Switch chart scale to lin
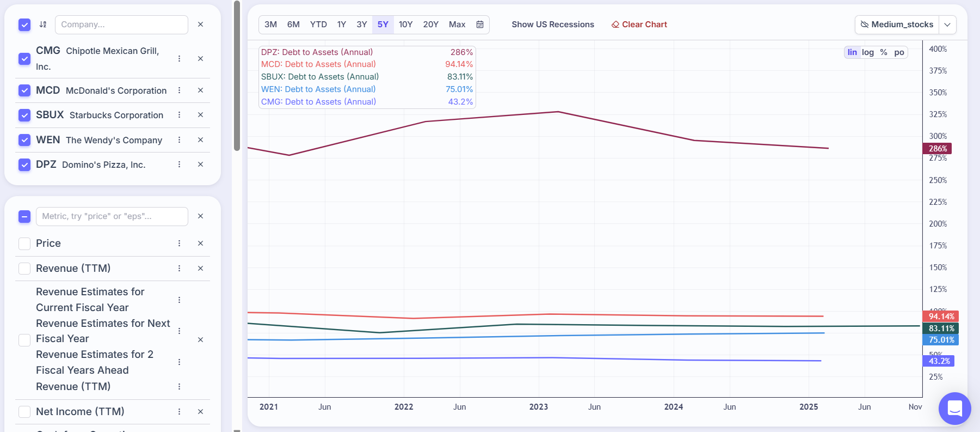 click(x=852, y=52)
